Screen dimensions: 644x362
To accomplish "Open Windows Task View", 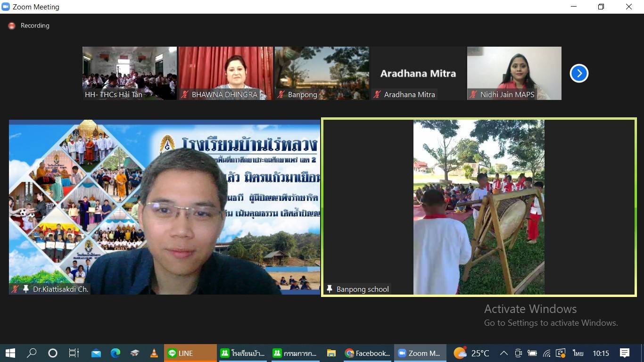I will coord(74,353).
